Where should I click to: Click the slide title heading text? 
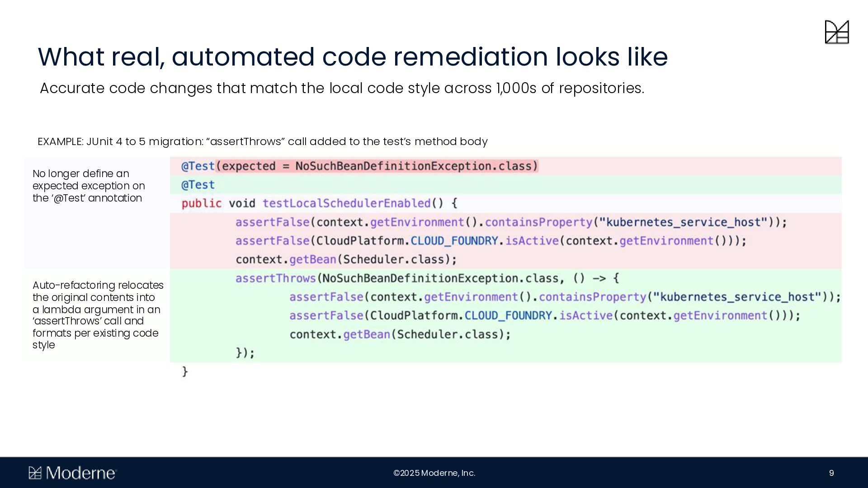point(352,57)
